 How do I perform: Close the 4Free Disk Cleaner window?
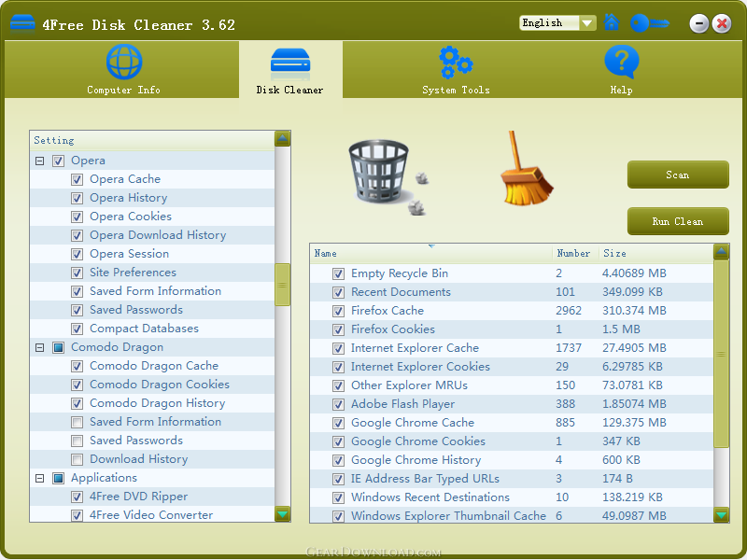pos(722,23)
